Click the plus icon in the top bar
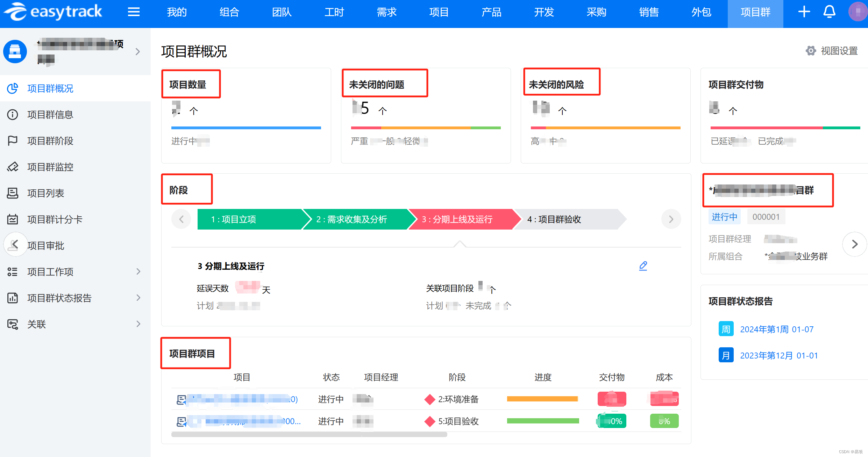This screenshot has height=457, width=868. click(804, 12)
